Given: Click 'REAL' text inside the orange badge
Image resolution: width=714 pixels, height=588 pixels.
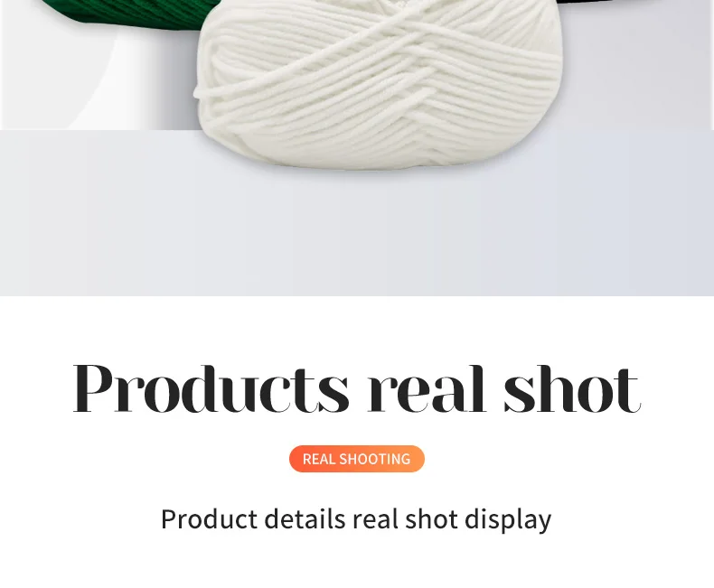Looking at the screenshot, I should click(319, 459).
